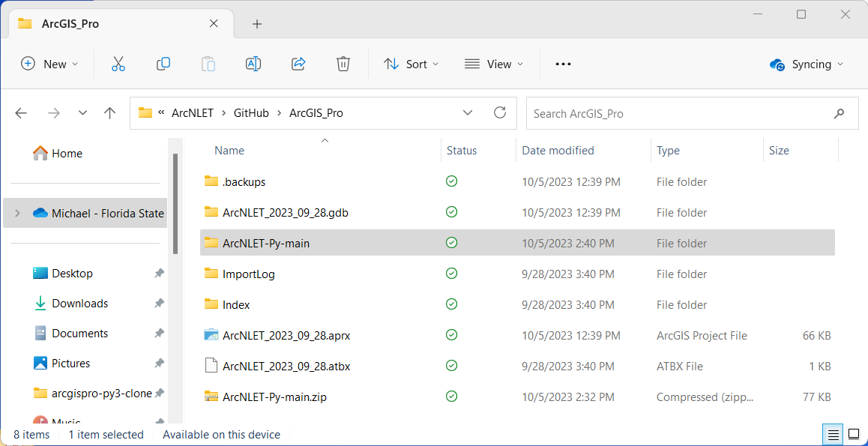Open the arcgispro-py3-clone pinned folder
The height and width of the screenshot is (446, 868).
pos(92,394)
